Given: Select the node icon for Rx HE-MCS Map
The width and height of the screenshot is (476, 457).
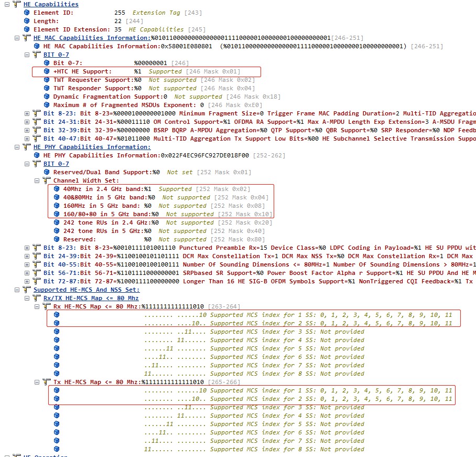Looking at the screenshot, I should tap(47, 306).
